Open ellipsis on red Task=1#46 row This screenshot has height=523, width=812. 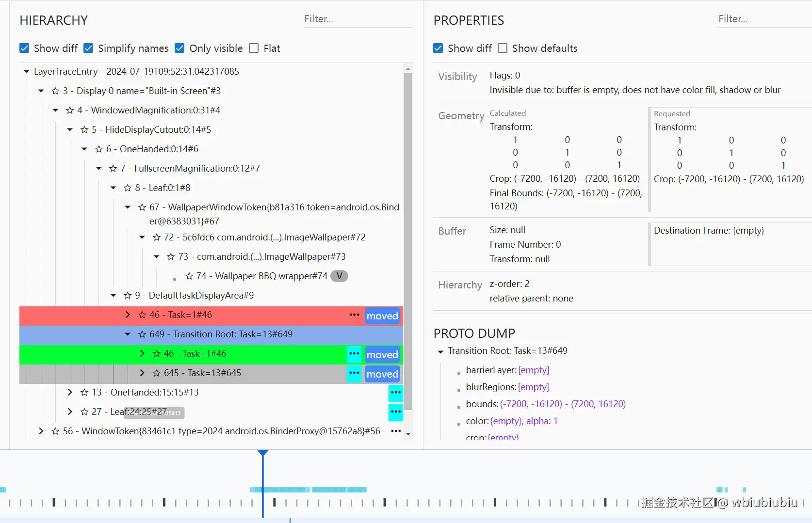point(354,315)
